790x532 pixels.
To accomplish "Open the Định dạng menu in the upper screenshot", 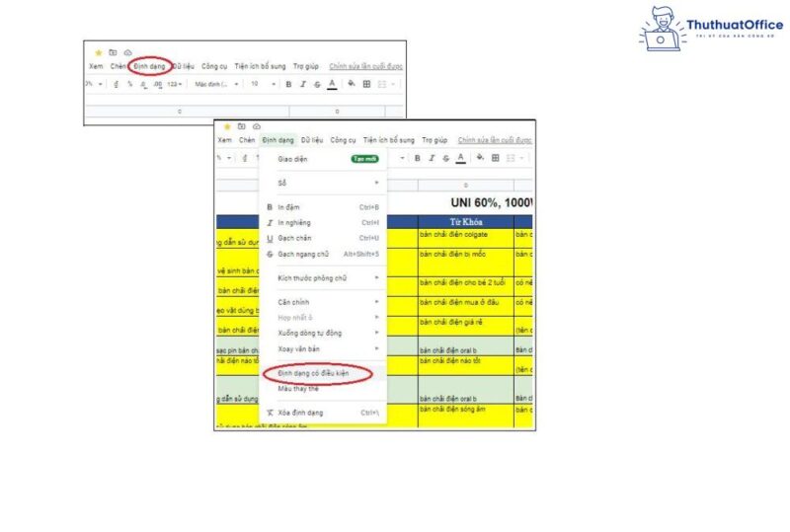I will [150, 66].
